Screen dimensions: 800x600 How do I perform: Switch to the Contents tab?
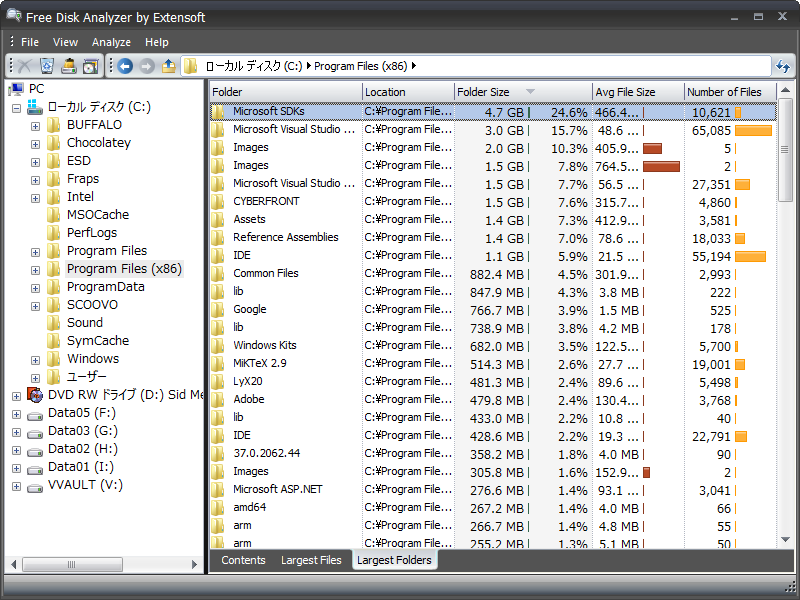243,560
